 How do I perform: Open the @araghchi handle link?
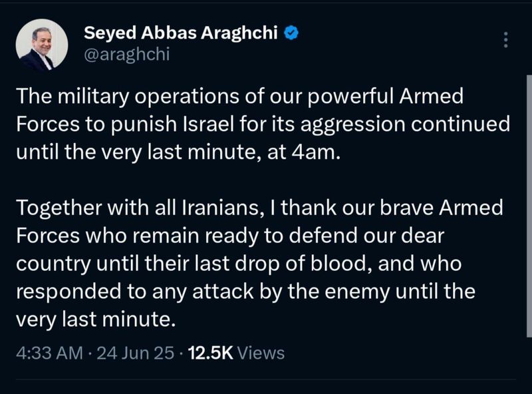point(126,55)
